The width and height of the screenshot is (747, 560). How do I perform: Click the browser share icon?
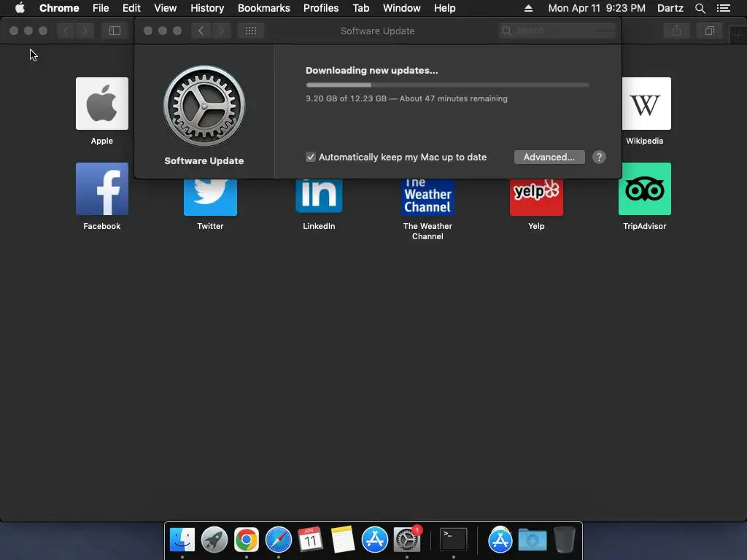coord(676,31)
